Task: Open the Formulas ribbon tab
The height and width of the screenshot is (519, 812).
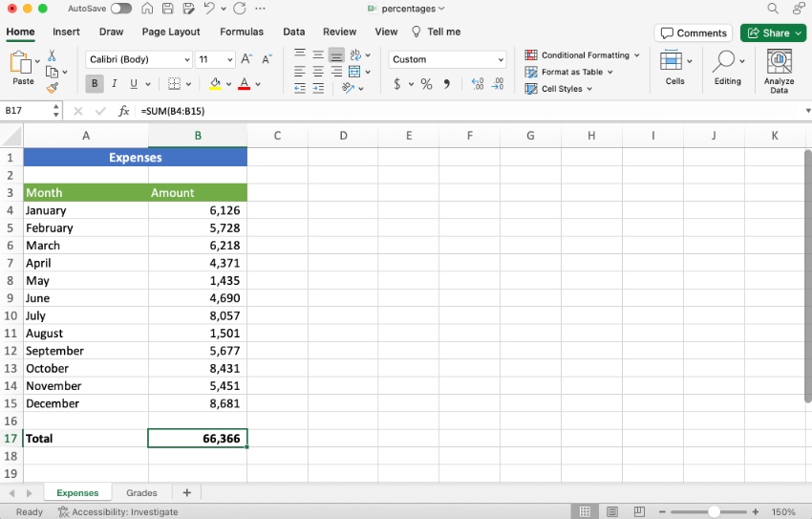Action: [x=242, y=32]
